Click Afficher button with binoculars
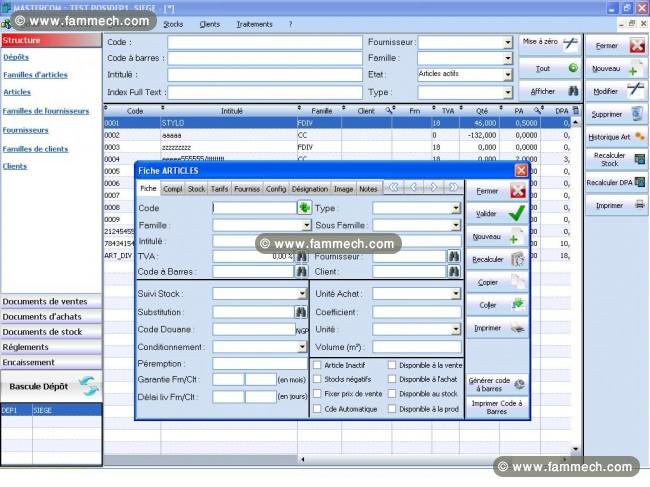 tap(550, 91)
